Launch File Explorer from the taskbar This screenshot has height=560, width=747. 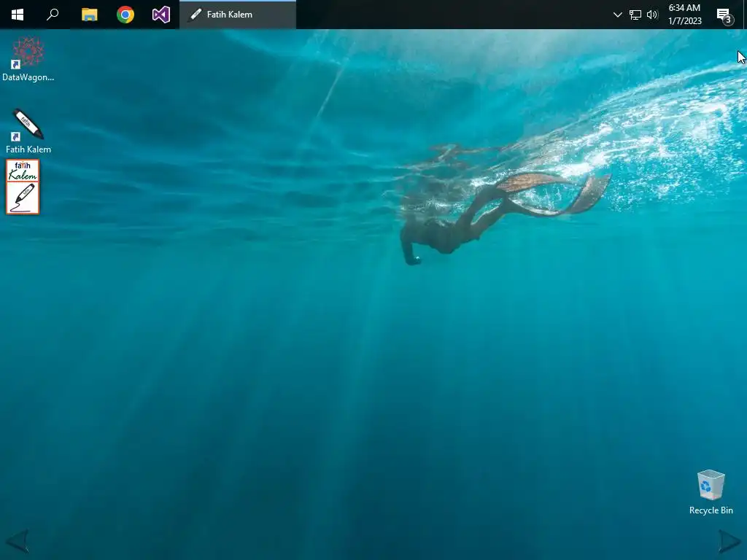[89, 15]
